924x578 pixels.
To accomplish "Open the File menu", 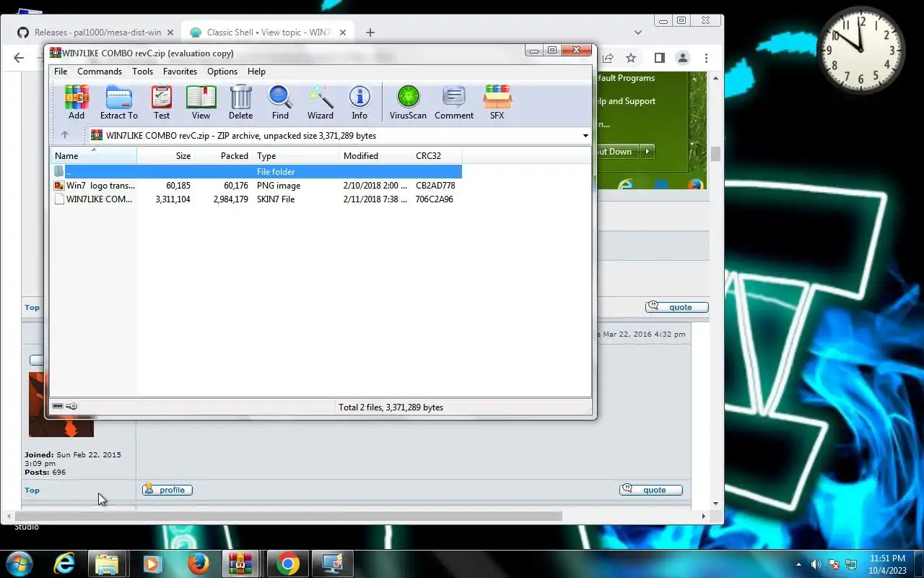I will click(61, 72).
